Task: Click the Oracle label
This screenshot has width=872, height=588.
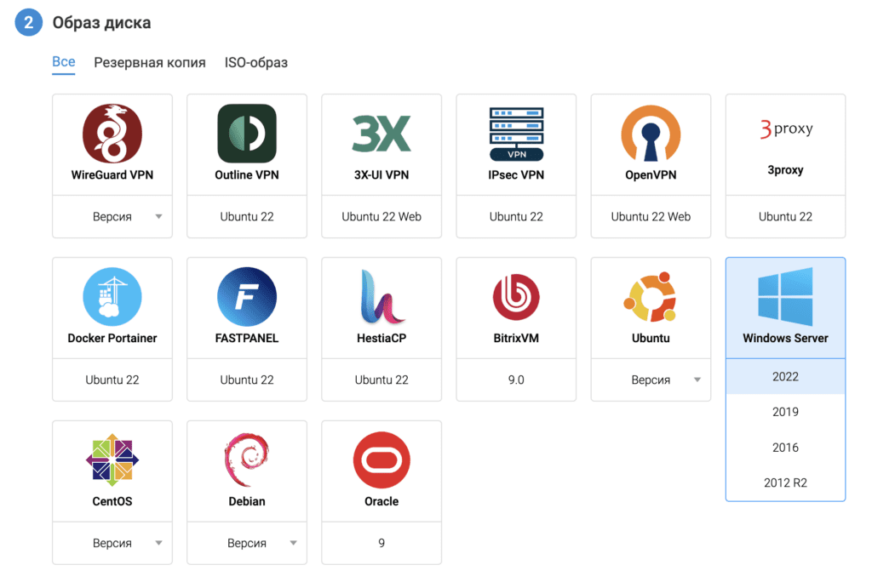Action: pyautogui.click(x=381, y=502)
